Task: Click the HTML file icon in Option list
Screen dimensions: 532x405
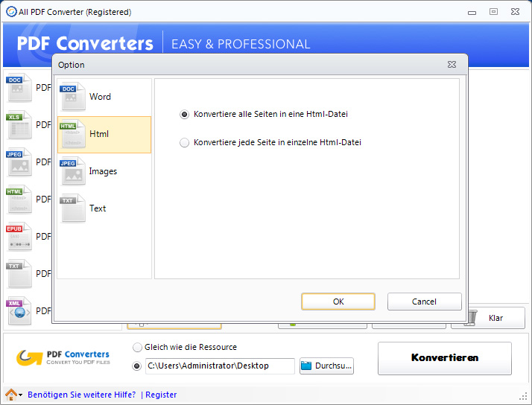Action: tap(73, 134)
